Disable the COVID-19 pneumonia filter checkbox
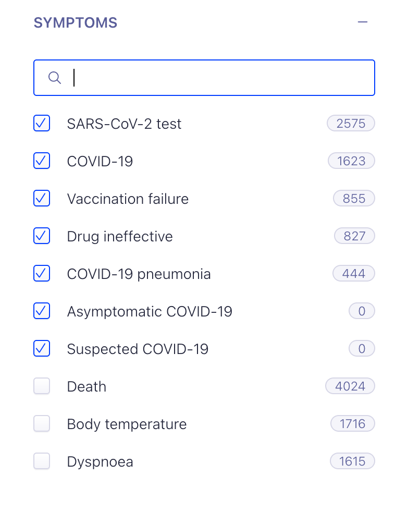This screenshot has width=420, height=512. pyautogui.click(x=42, y=273)
